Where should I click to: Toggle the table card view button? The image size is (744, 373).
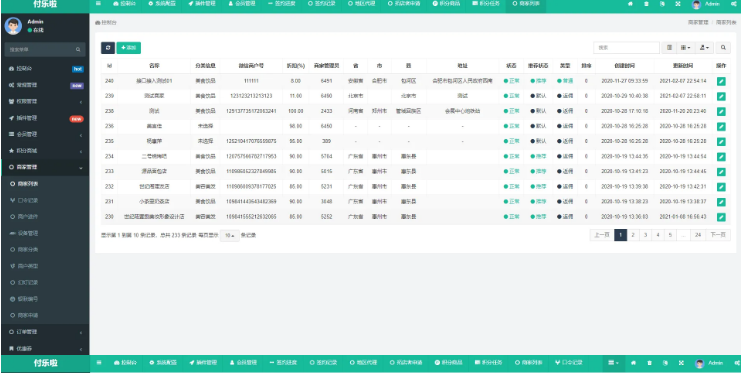(x=669, y=47)
